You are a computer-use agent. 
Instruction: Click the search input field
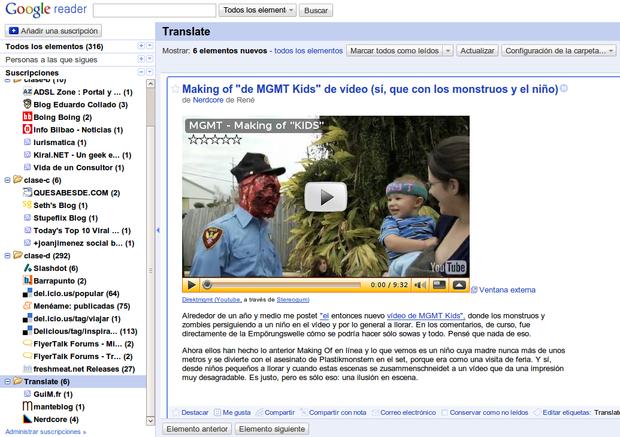point(155,10)
